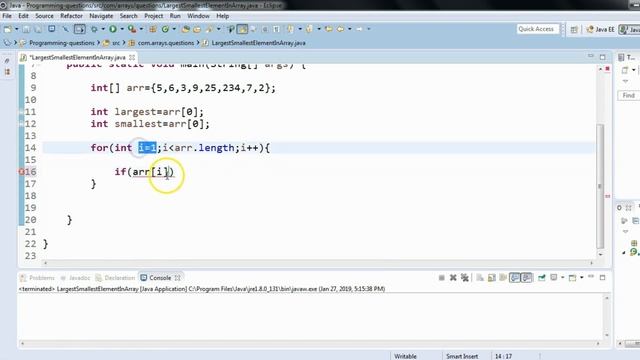Toggle the Skip All Breakpoints toolbar button
The image size is (640, 360).
(65, 29)
